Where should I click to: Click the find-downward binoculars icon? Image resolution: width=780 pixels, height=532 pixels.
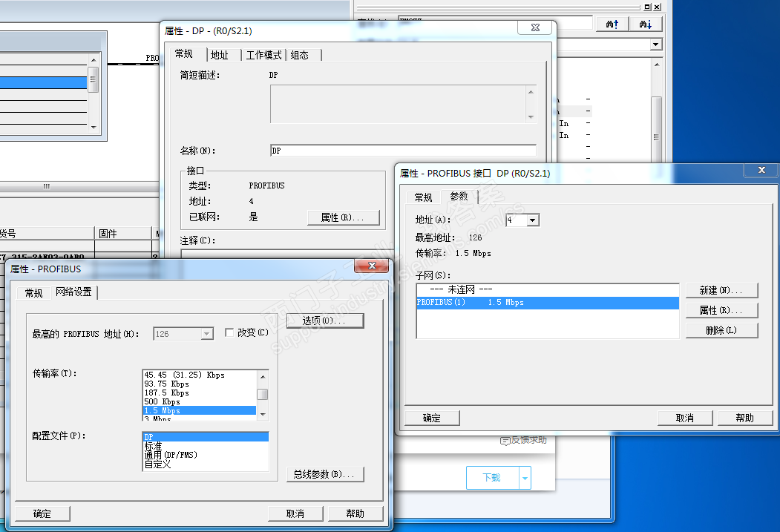click(646, 24)
